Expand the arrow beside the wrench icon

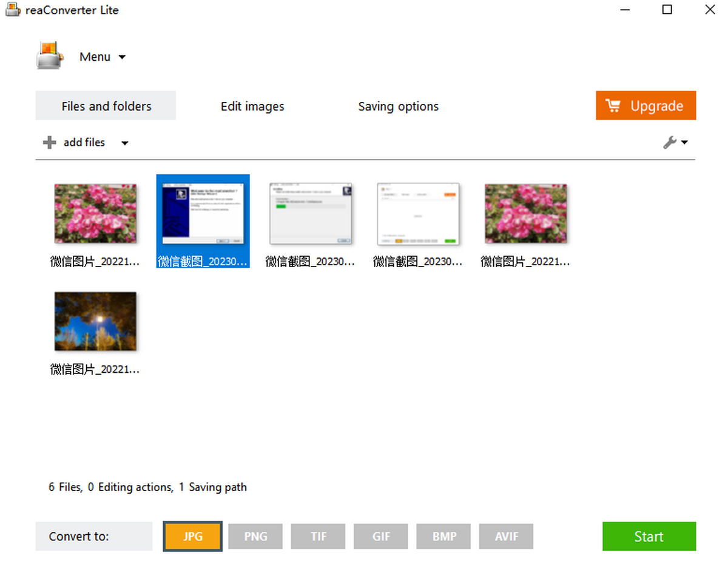pos(685,143)
